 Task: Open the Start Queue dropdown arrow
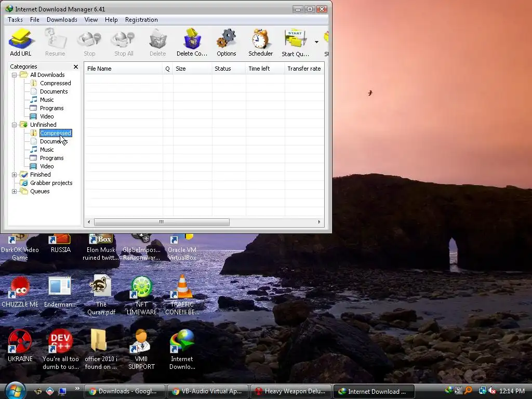coord(316,42)
